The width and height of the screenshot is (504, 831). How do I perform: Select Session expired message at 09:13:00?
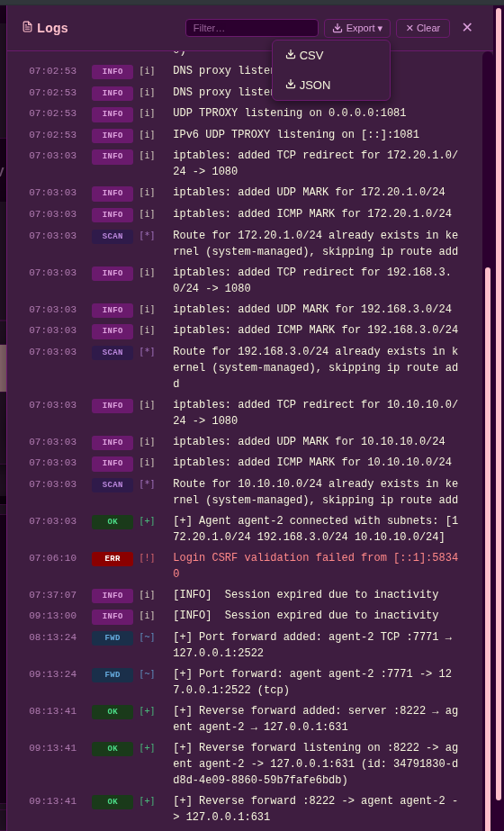coord(306,615)
